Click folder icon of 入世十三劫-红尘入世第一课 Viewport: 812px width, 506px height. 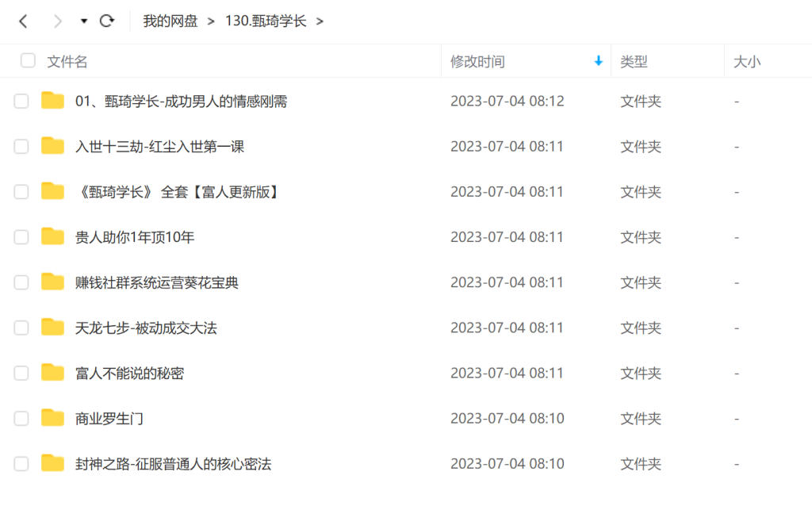(53, 145)
